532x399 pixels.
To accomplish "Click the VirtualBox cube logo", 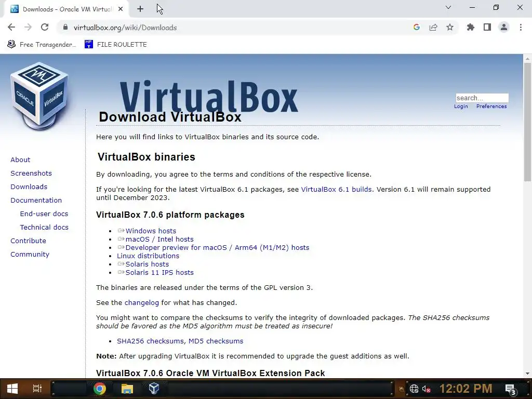I will click(39, 96).
